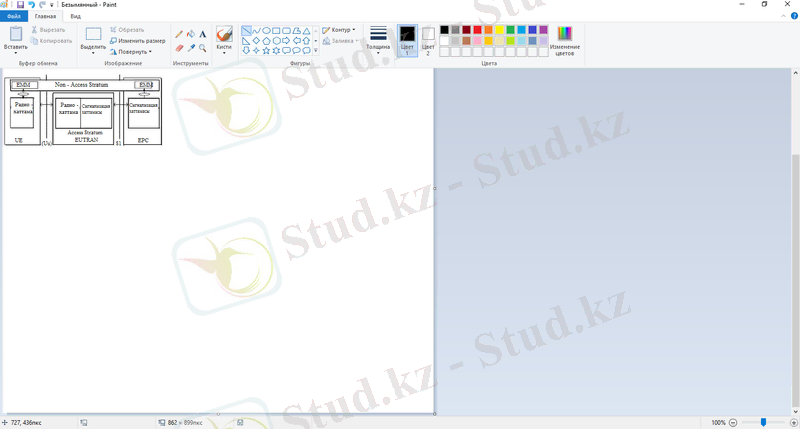The height and width of the screenshot is (429, 800).
Task: Switch to the Вид tab
Action: pyautogui.click(x=76, y=16)
